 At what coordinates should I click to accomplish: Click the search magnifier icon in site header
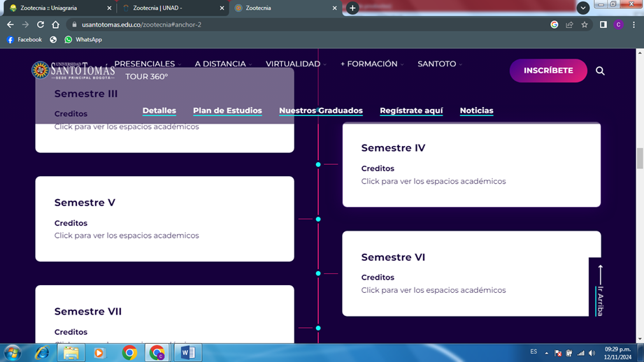(x=600, y=71)
